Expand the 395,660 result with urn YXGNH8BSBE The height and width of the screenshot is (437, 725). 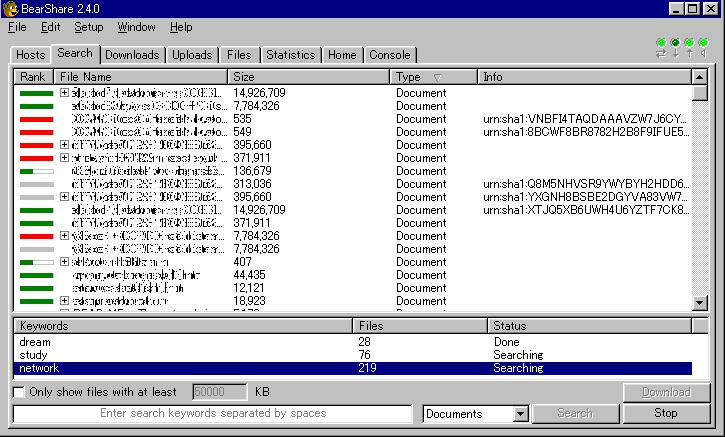pyautogui.click(x=64, y=197)
